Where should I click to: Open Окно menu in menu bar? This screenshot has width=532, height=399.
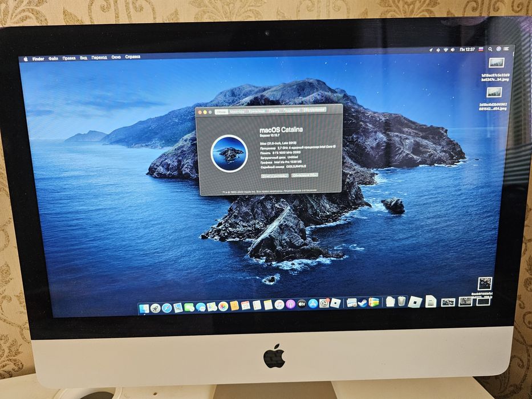(x=116, y=58)
